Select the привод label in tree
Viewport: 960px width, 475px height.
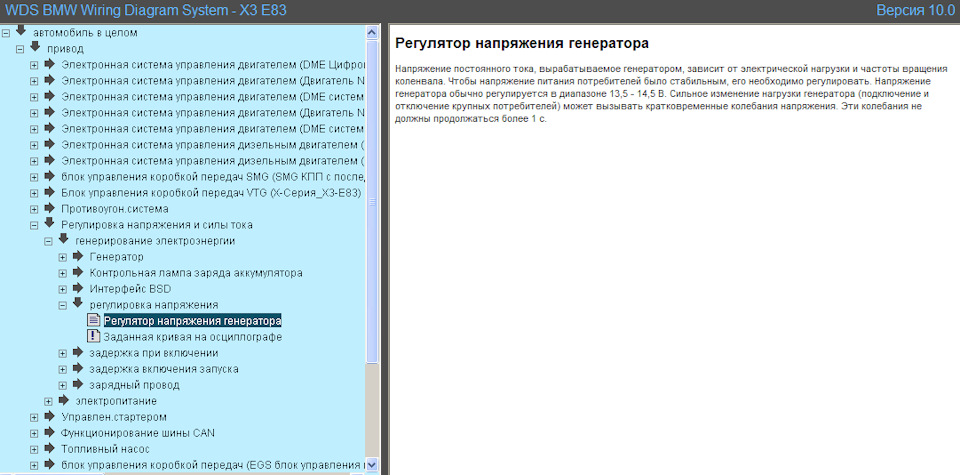[x=66, y=48]
